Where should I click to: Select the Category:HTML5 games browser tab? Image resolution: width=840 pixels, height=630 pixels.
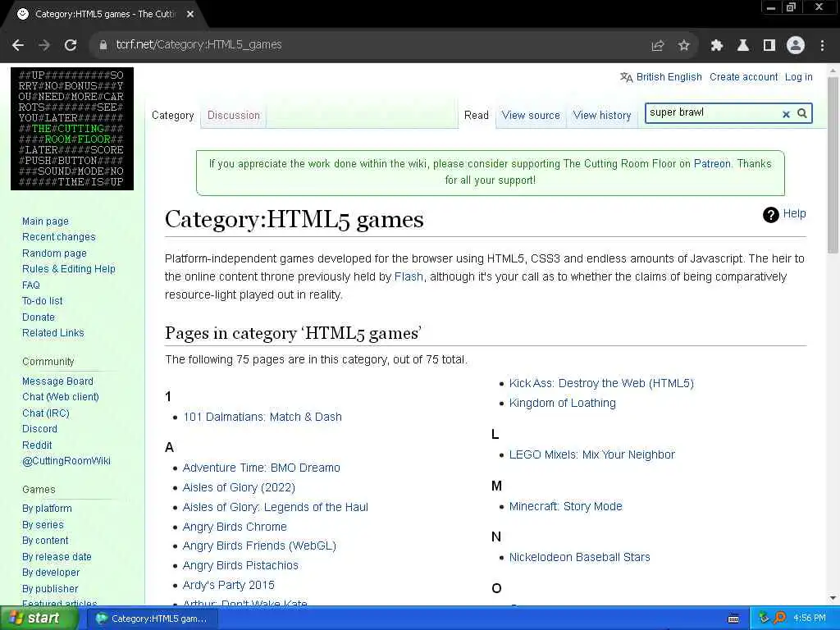tap(104, 15)
